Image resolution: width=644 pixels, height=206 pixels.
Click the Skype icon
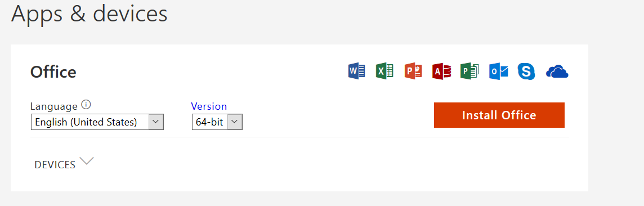point(526,71)
